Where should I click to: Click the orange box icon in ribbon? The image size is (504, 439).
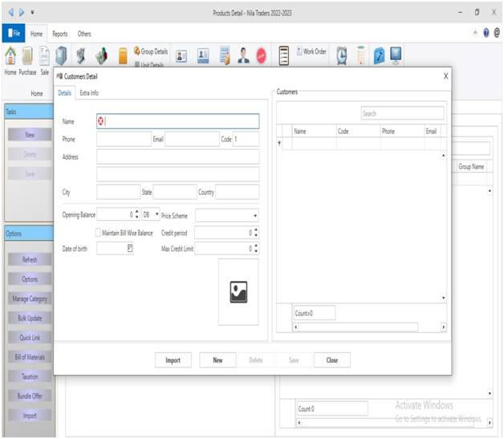(x=123, y=56)
